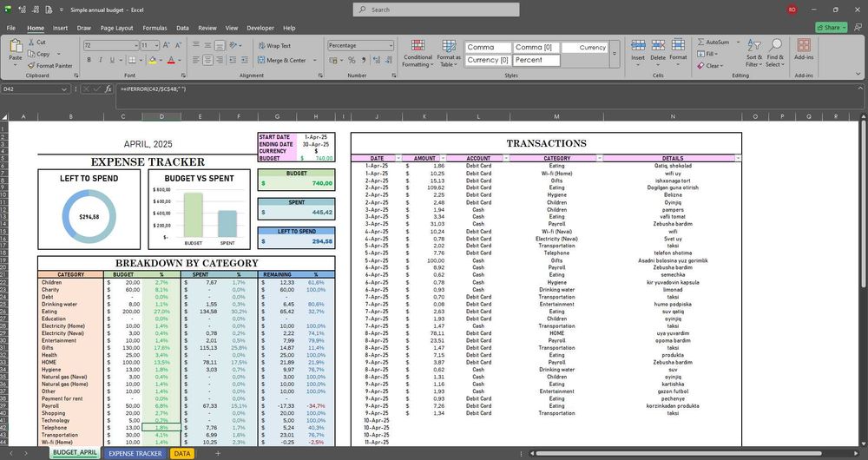Image resolution: width=868 pixels, height=460 pixels.
Task: Click the Decrease Decimal icon
Action: [388, 60]
